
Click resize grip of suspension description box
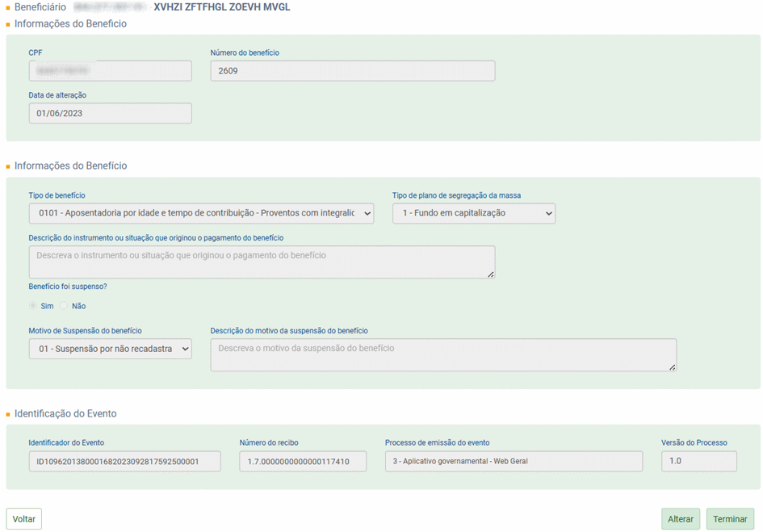tap(673, 367)
